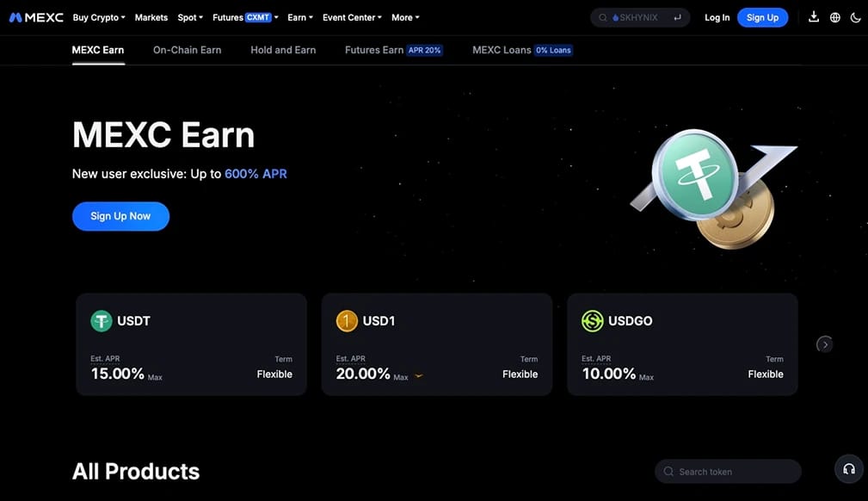The image size is (868, 501).
Task: Open the USDGO earn card
Action: click(x=682, y=344)
